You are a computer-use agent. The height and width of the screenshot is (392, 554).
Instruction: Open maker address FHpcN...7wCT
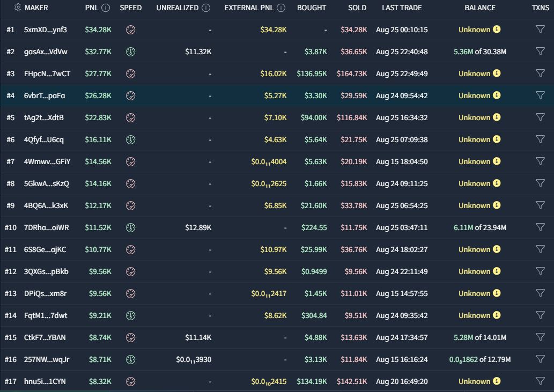(47, 74)
